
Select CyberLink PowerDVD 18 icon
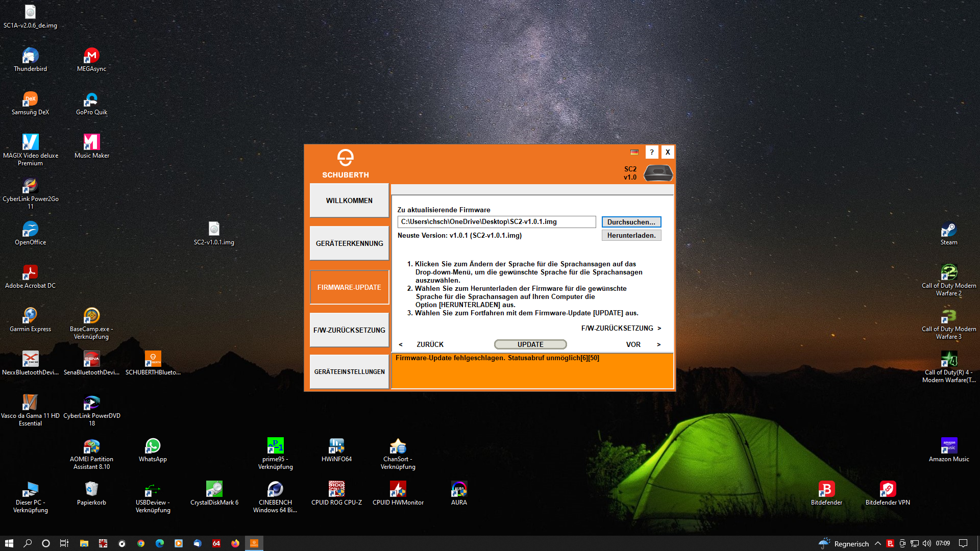pyautogui.click(x=91, y=410)
